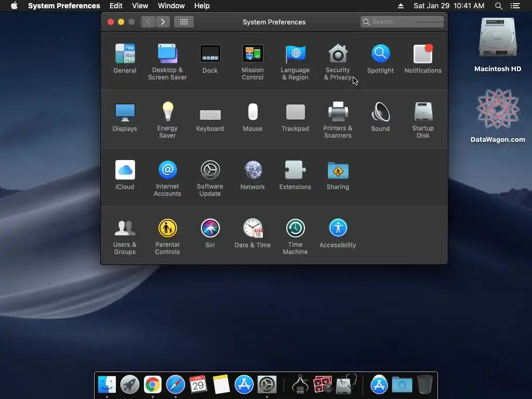532x399 pixels.
Task: Open Launchpad from the Dock
Action: (130, 384)
